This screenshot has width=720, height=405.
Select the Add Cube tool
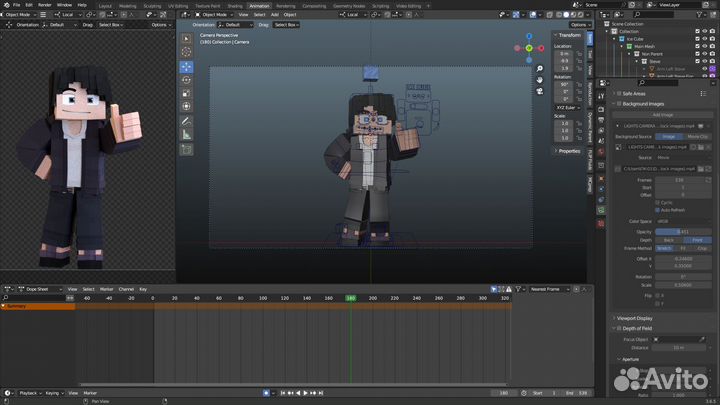click(x=186, y=150)
